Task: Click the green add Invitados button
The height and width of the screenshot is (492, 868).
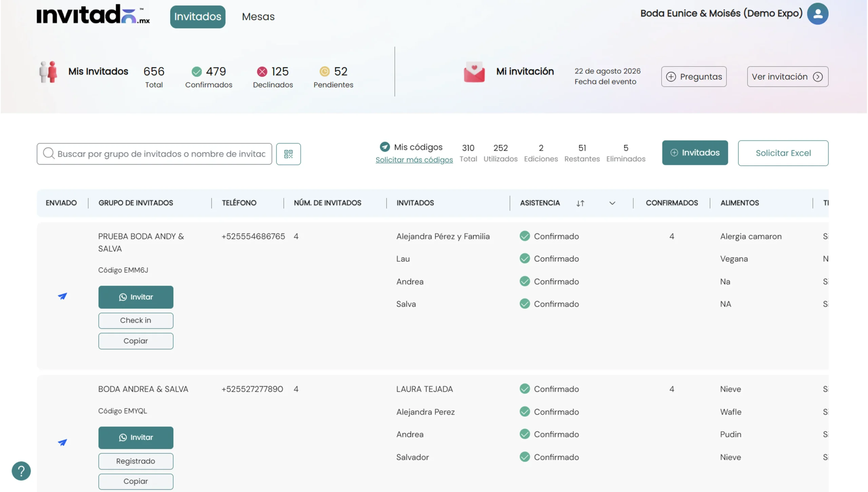Action: point(695,153)
